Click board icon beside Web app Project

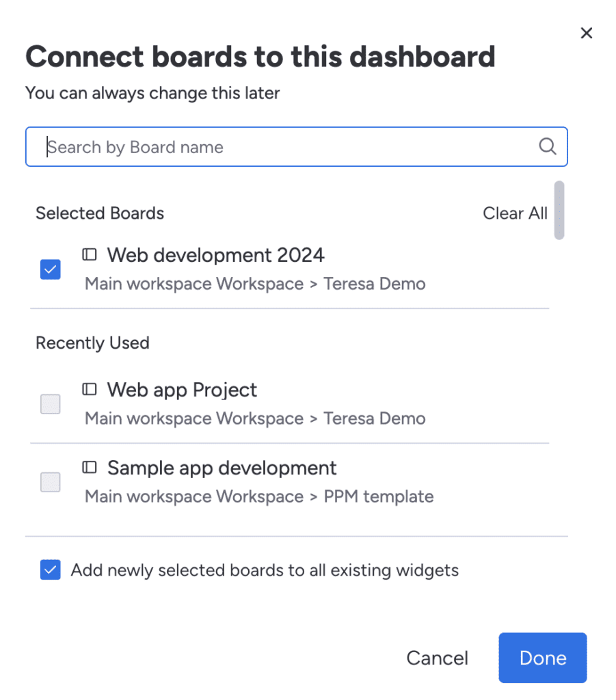[90, 389]
